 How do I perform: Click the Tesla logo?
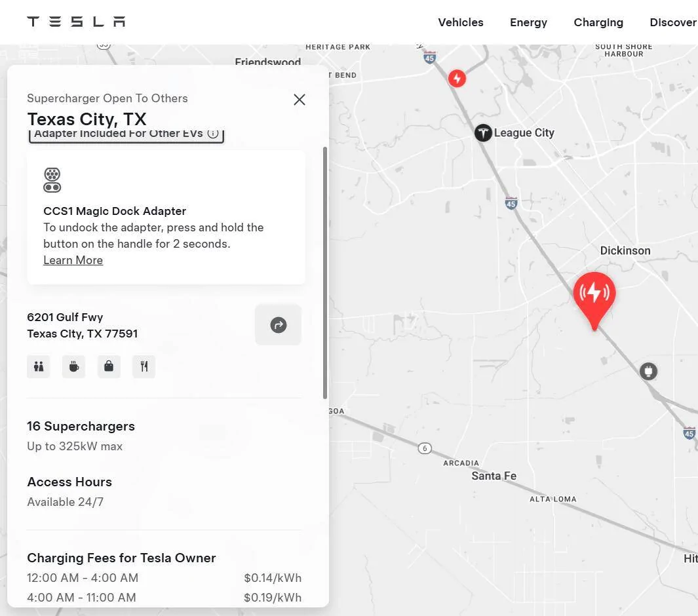tap(76, 22)
